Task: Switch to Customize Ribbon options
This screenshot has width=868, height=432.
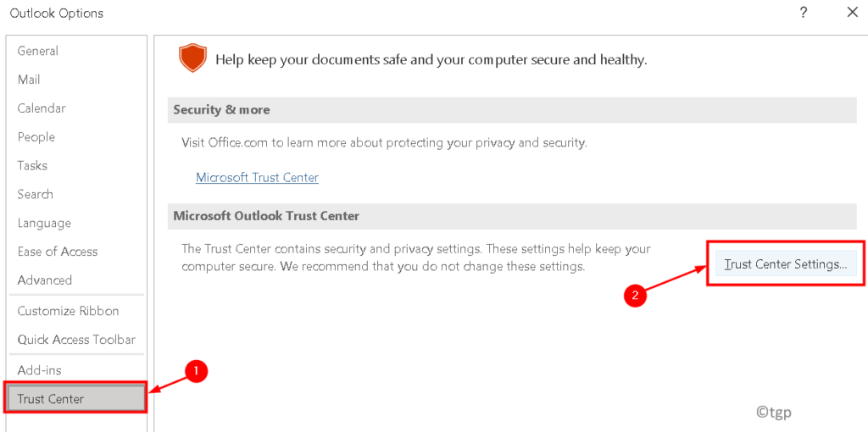Action: click(x=68, y=311)
